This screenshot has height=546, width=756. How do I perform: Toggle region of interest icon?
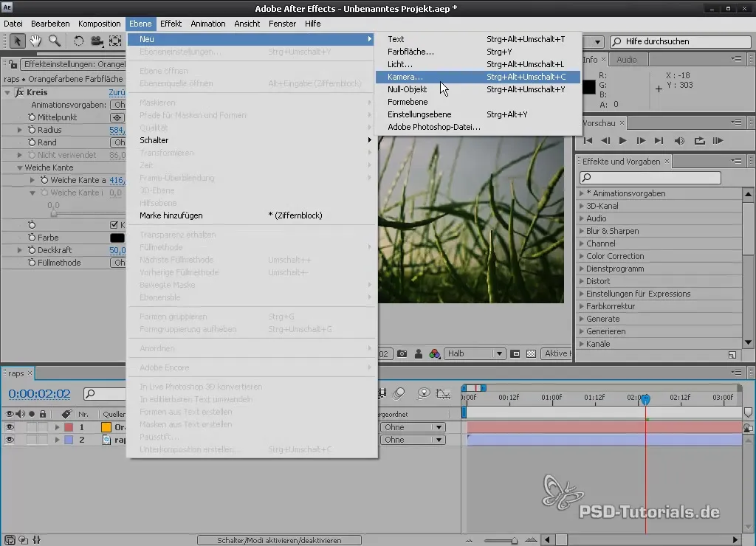pyautogui.click(x=515, y=353)
